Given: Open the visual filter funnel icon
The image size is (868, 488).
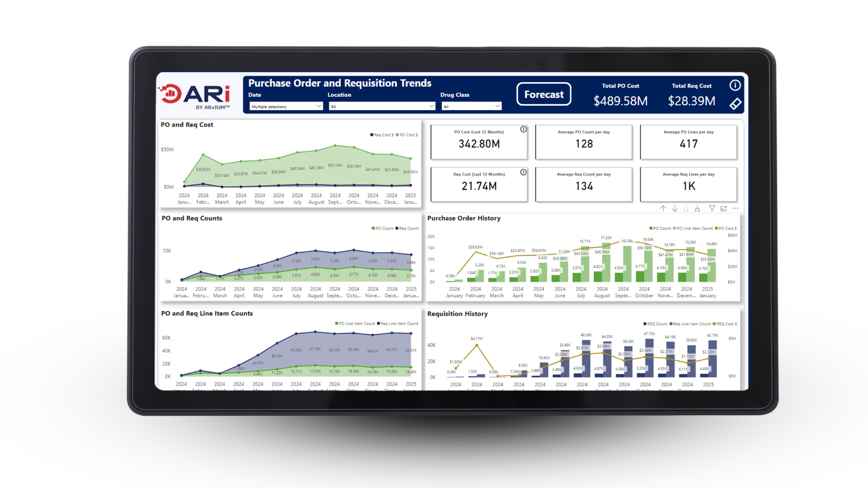Looking at the screenshot, I should [712, 208].
